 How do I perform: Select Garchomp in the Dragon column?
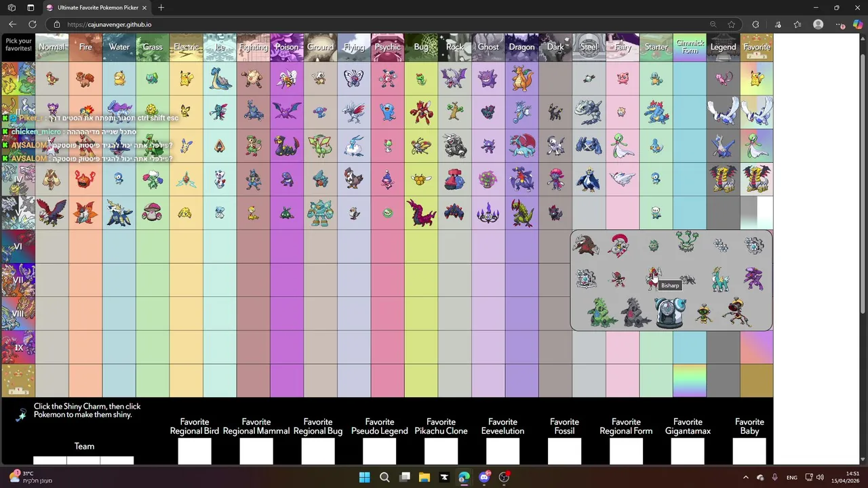(521, 179)
